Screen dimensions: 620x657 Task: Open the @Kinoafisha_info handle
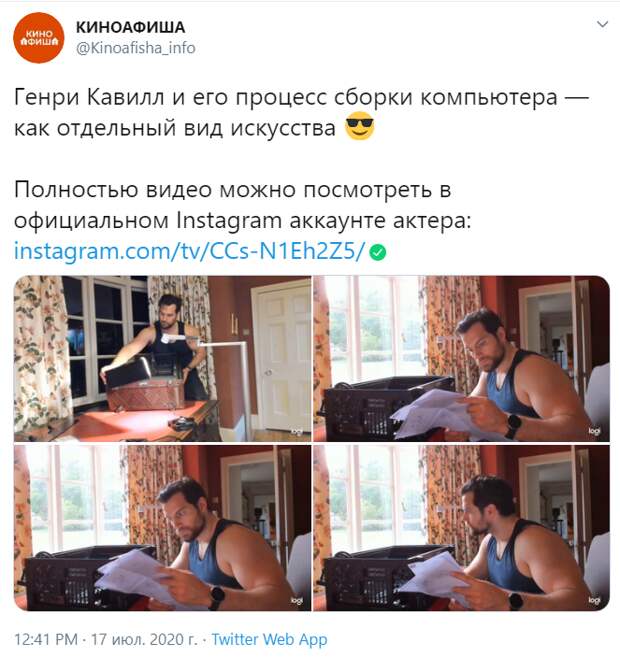click(x=136, y=48)
